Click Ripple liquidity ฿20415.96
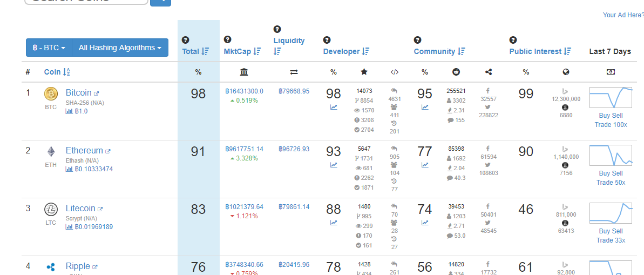The image size is (644, 275). pos(294,264)
